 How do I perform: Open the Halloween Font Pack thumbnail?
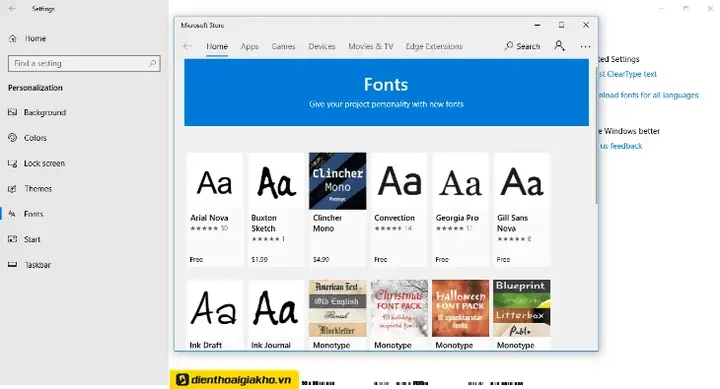coord(461,309)
